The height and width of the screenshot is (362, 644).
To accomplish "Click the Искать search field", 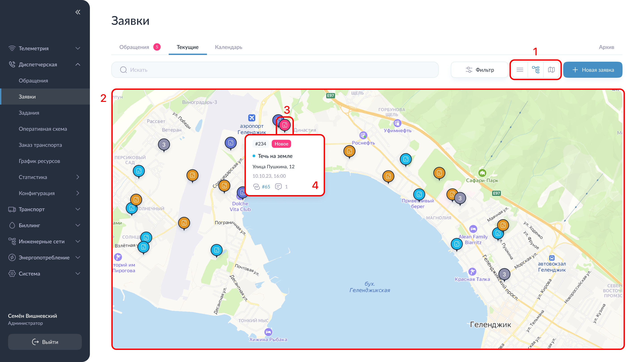I will [x=275, y=70].
